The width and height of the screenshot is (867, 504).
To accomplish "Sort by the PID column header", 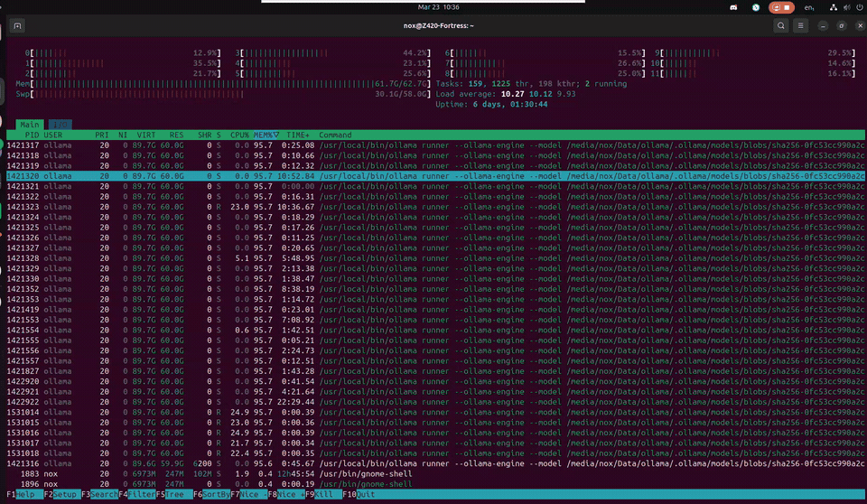I will [x=32, y=135].
